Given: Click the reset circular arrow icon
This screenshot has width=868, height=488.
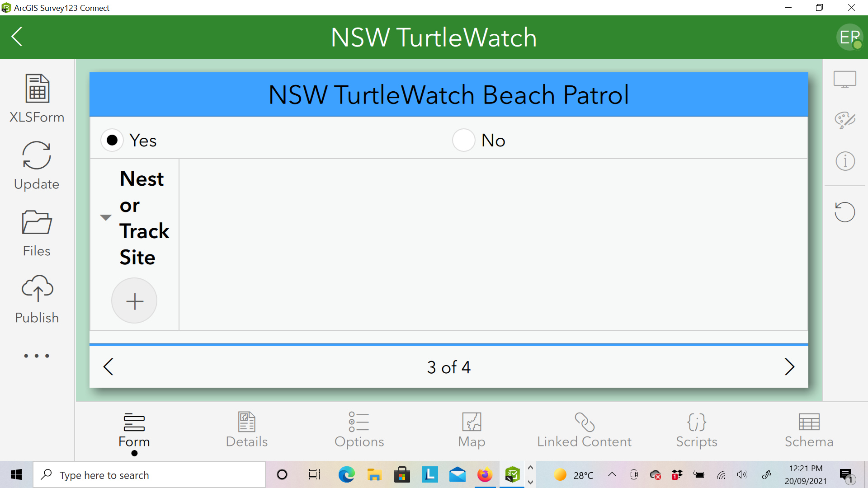Looking at the screenshot, I should point(844,212).
